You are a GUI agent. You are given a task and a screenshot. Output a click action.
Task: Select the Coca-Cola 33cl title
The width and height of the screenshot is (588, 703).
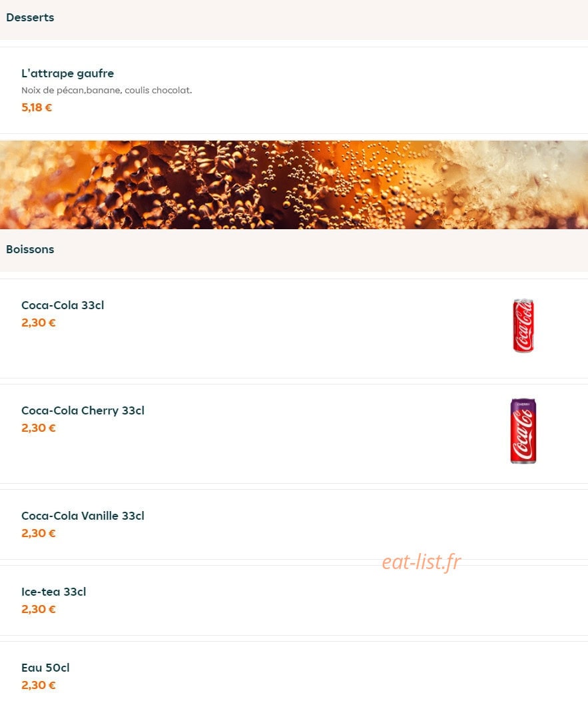click(x=63, y=305)
